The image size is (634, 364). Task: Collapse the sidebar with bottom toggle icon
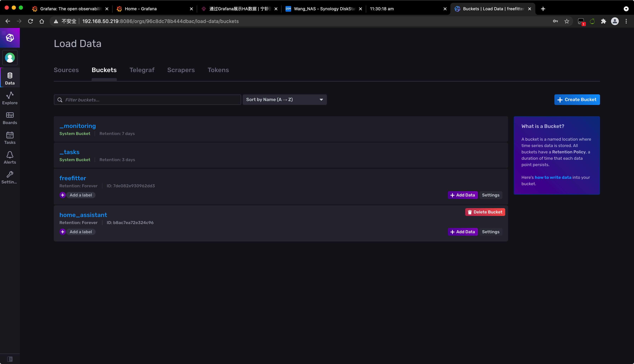tap(10, 359)
